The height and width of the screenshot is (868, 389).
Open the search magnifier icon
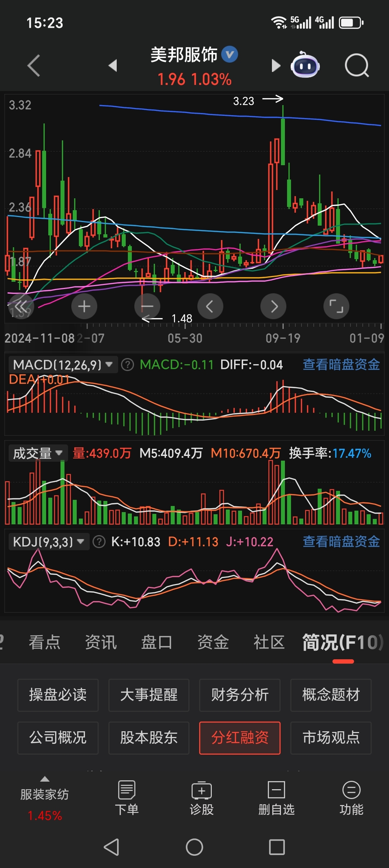coord(357,65)
